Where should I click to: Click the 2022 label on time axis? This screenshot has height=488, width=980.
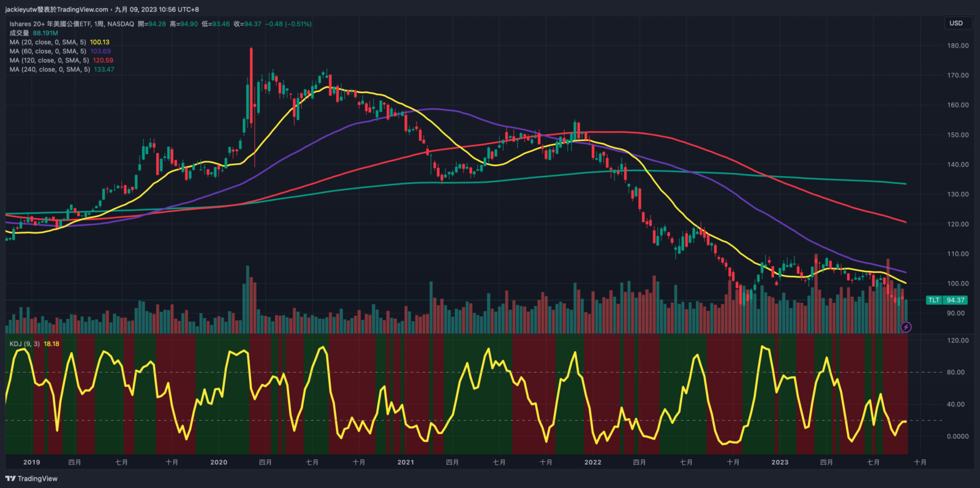click(x=592, y=462)
